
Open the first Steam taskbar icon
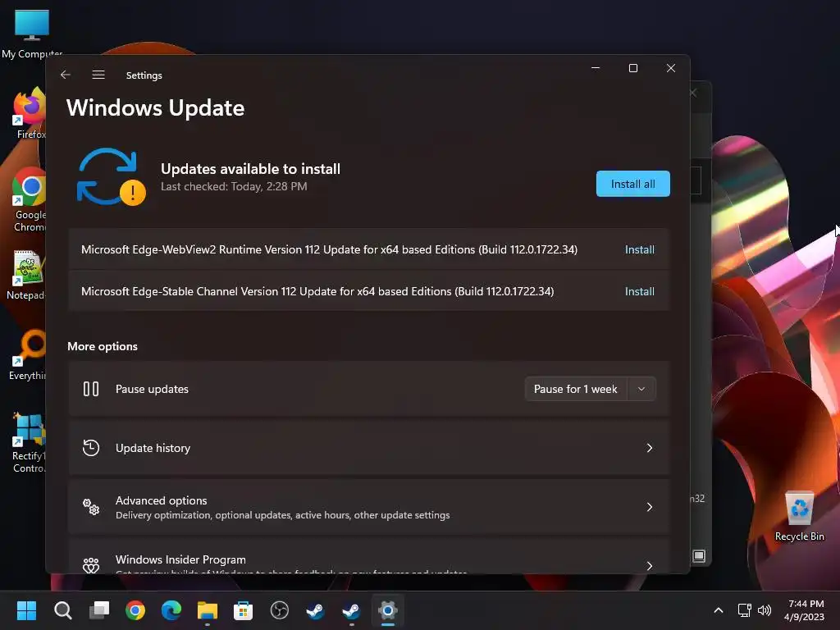click(316, 610)
